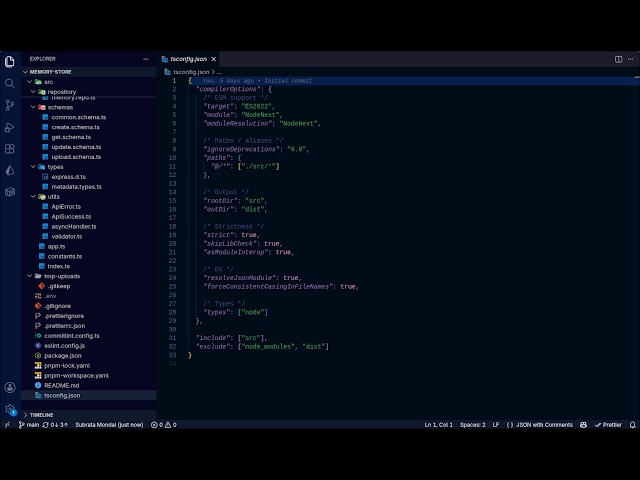Collapse the types folder
The width and height of the screenshot is (640, 480).
89,167
